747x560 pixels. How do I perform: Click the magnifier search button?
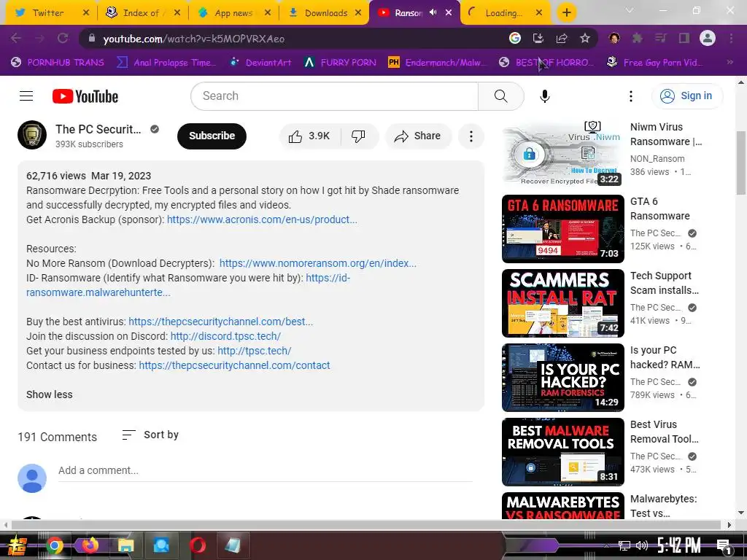click(500, 96)
